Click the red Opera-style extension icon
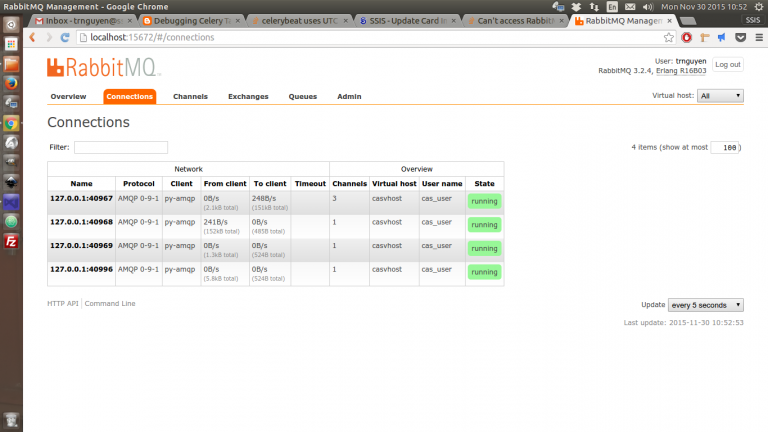Image resolution: width=768 pixels, height=432 pixels. (x=687, y=37)
